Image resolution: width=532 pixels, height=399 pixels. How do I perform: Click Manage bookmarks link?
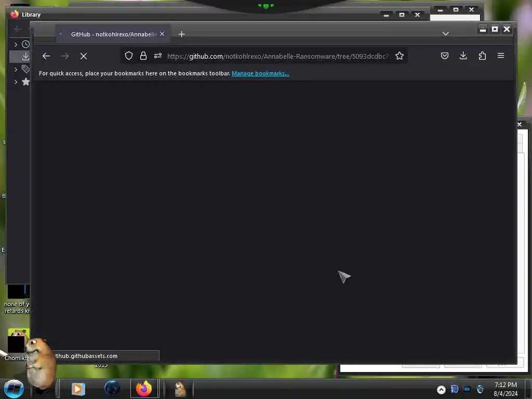(260, 73)
